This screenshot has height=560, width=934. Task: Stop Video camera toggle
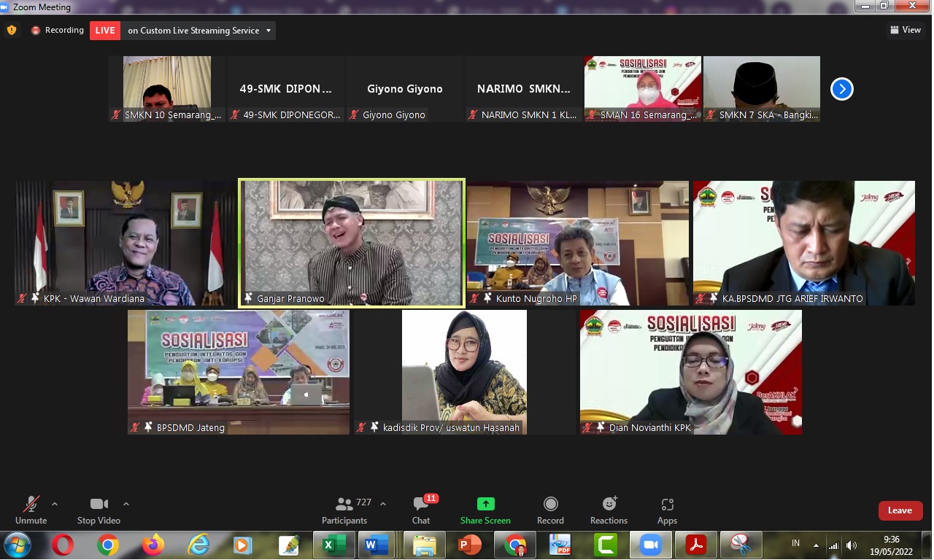click(x=99, y=510)
